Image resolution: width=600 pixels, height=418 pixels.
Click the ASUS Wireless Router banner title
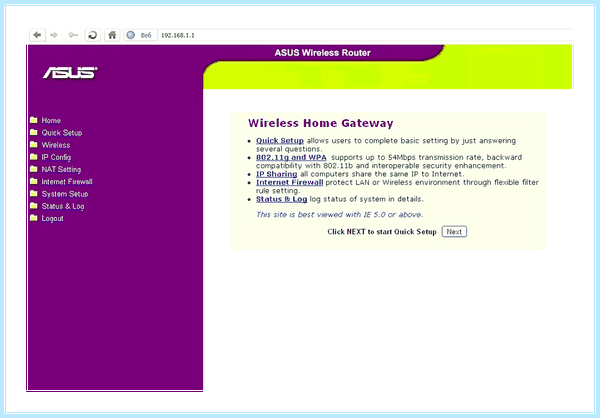click(x=323, y=53)
